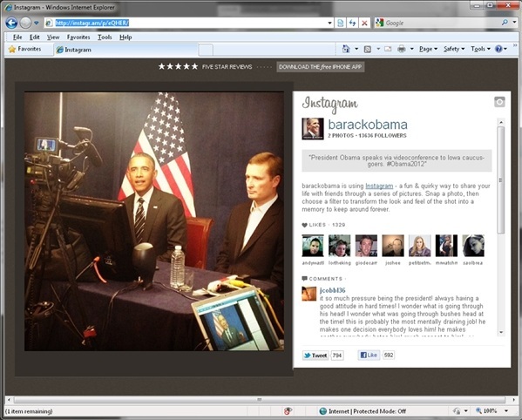Click andymartl liker avatar
522x420 pixels.
tap(313, 246)
